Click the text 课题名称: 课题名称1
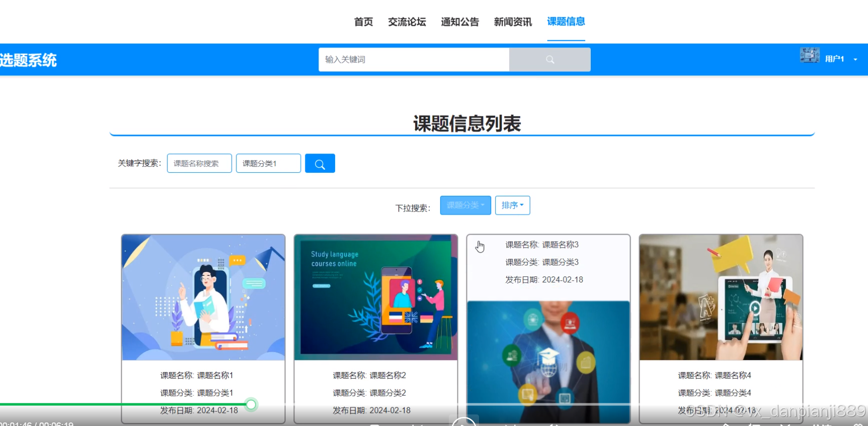This screenshot has height=426, width=868. (197, 375)
